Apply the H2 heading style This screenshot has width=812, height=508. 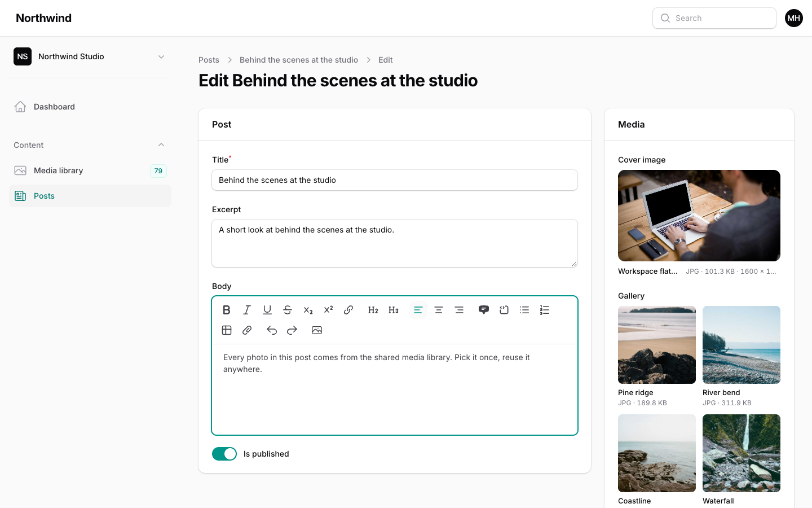(373, 310)
